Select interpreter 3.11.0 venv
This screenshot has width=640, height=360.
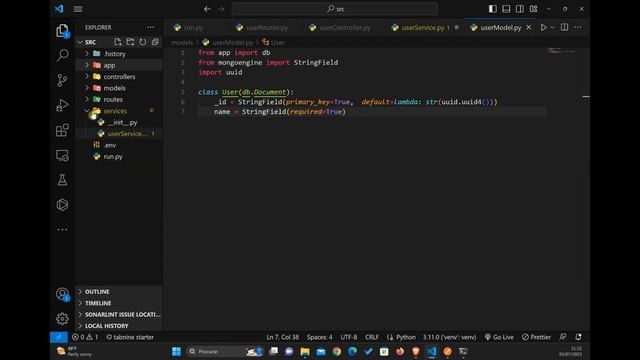coord(449,337)
